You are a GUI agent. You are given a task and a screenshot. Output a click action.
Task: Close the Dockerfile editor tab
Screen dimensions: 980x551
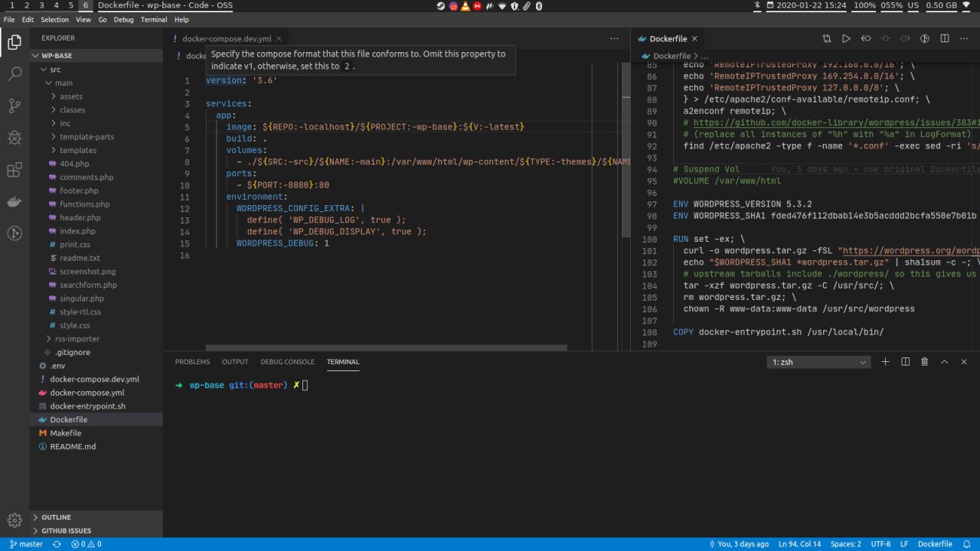click(x=694, y=38)
